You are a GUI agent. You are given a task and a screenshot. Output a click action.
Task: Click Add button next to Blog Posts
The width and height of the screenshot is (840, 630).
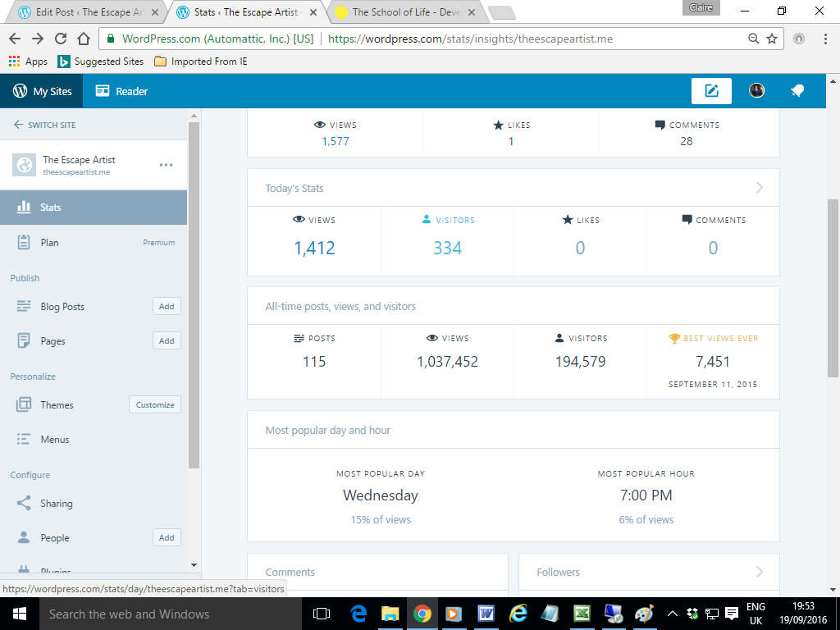coord(167,306)
